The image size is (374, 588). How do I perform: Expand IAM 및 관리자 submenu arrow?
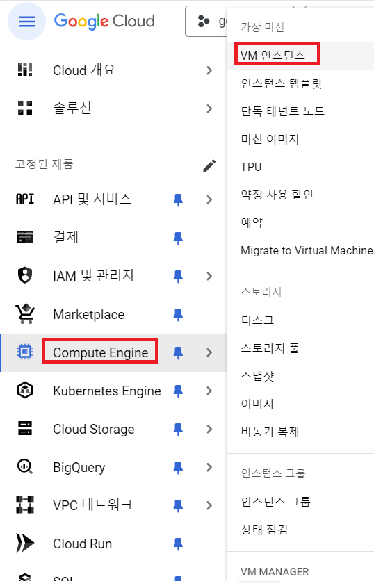pos(209,276)
